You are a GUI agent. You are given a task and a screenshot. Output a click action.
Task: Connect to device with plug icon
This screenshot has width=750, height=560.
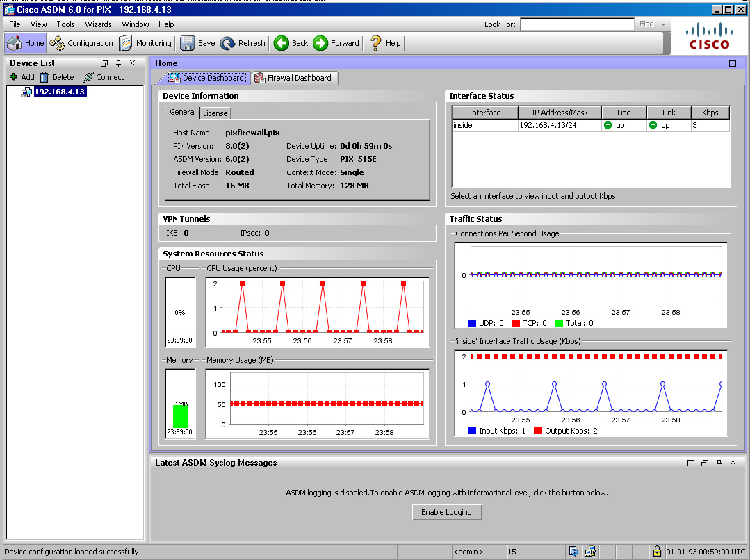pos(103,77)
